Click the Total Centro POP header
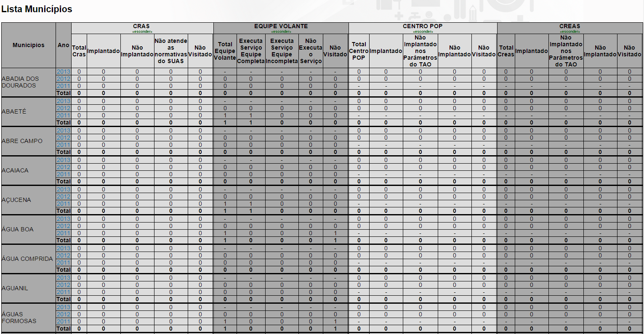The width and height of the screenshot is (644, 334). click(359, 51)
